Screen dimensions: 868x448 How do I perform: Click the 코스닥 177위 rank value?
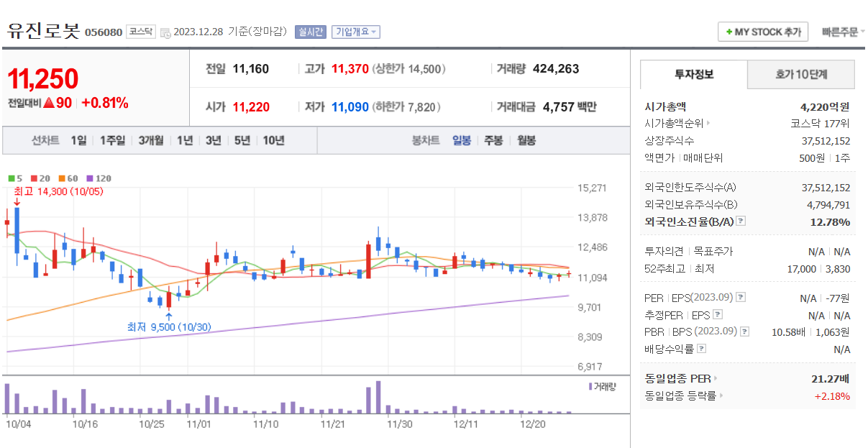820,123
